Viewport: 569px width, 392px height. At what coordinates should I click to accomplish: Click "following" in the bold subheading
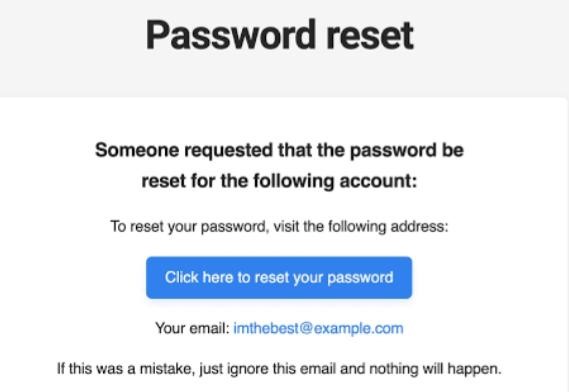tap(294, 181)
